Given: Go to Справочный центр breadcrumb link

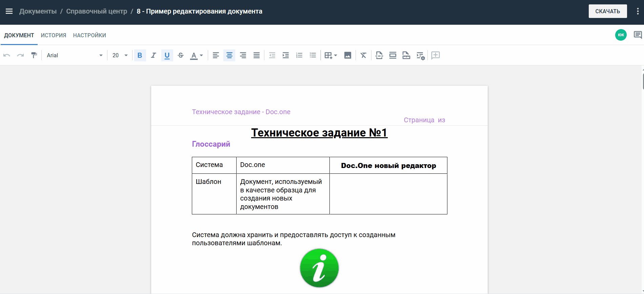Looking at the screenshot, I should point(97,11).
